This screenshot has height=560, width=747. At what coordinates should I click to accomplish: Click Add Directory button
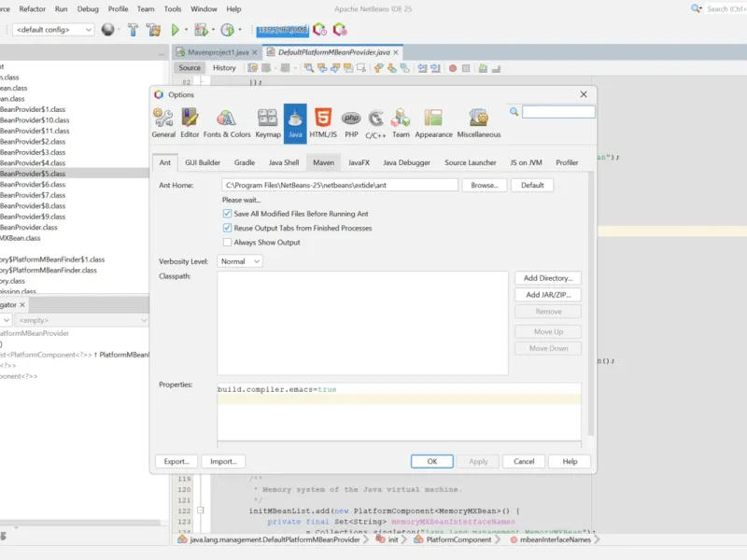pyautogui.click(x=548, y=278)
